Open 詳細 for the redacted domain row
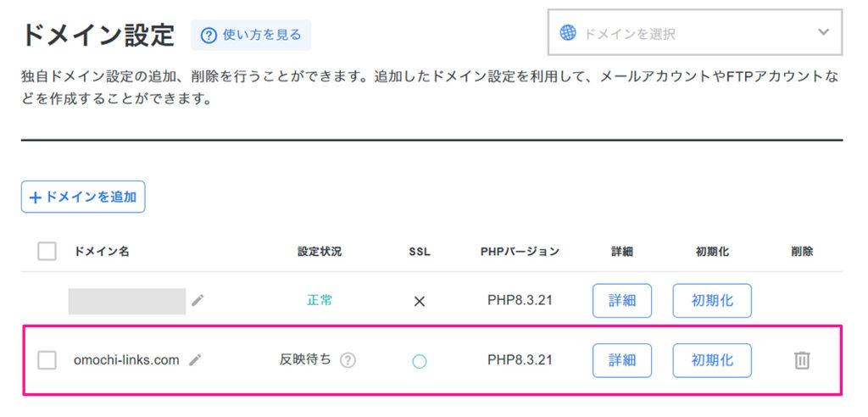Screen dimensions: 868x417 pyautogui.click(x=621, y=301)
